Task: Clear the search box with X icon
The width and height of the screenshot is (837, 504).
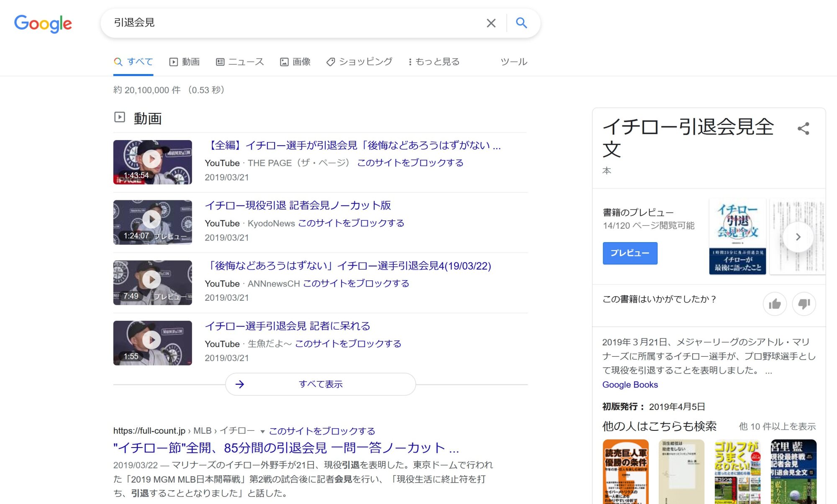Action: (x=491, y=23)
